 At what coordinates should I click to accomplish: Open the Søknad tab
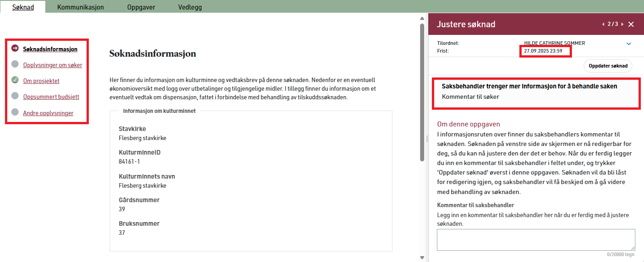click(x=23, y=7)
